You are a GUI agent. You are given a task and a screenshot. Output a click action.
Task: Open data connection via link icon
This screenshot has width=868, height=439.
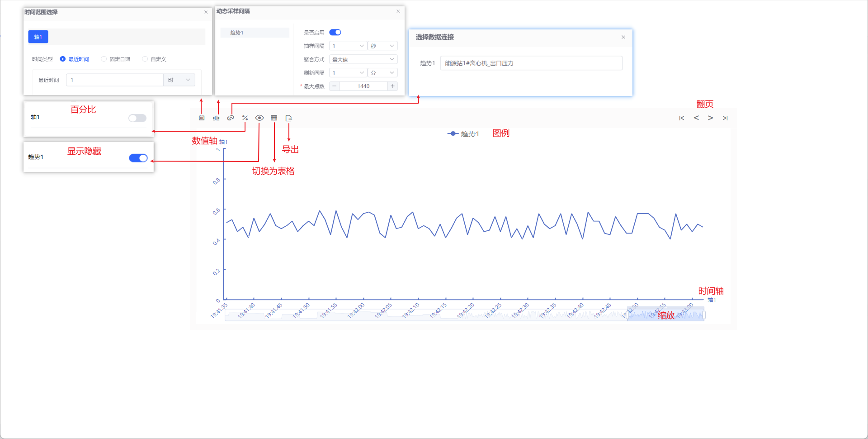pyautogui.click(x=231, y=118)
